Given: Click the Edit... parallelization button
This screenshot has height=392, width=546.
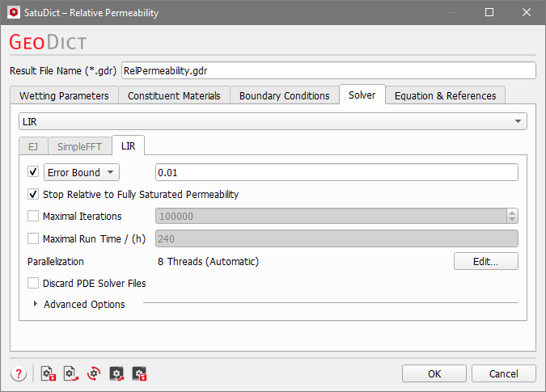Looking at the screenshot, I should (x=486, y=261).
